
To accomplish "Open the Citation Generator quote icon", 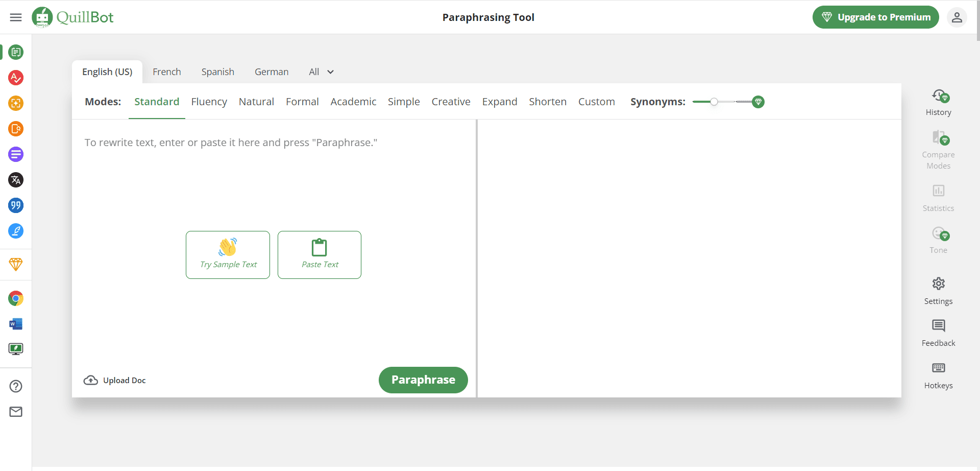I will click(x=16, y=205).
